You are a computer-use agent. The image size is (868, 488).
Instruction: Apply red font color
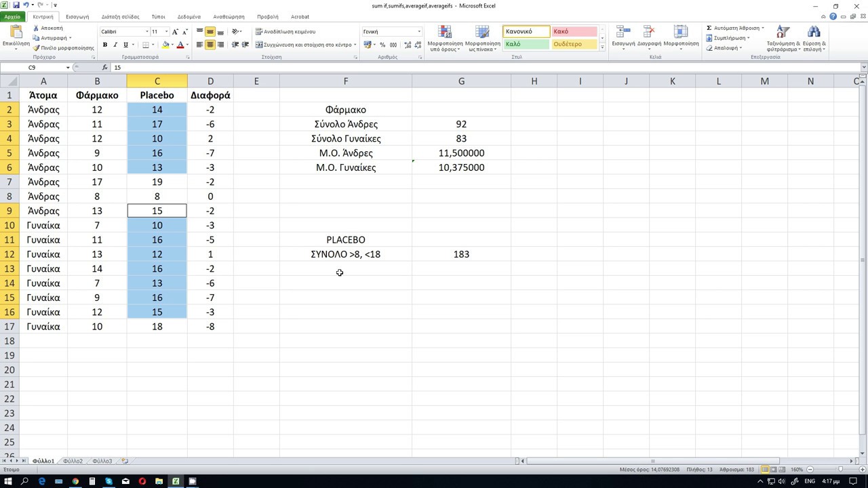180,45
